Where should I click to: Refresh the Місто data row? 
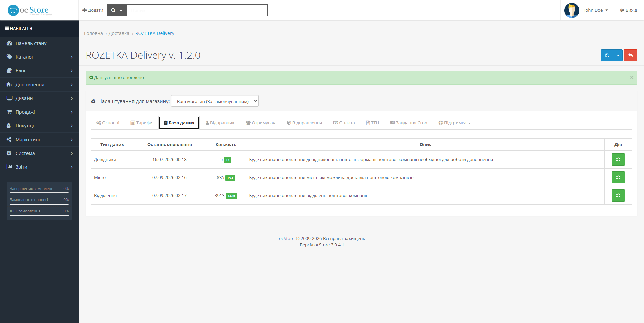pyautogui.click(x=618, y=177)
